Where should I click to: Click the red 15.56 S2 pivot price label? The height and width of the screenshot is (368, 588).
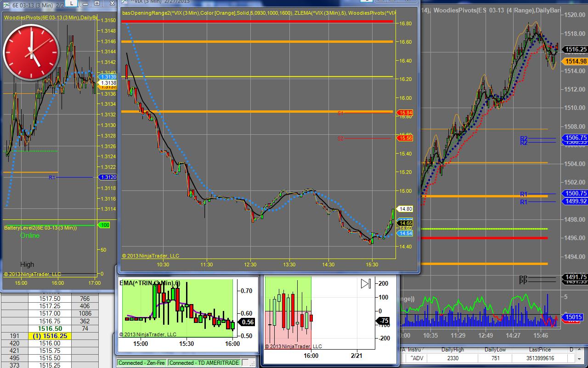[405, 138]
